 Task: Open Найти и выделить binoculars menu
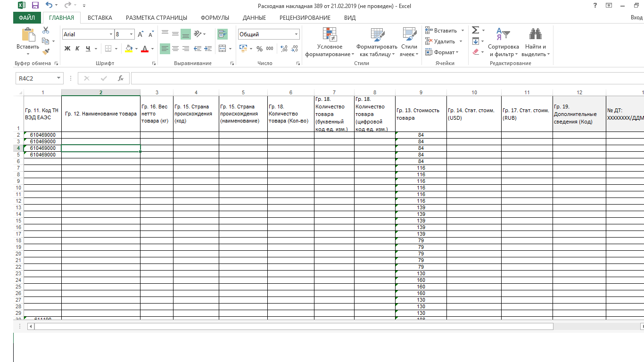tap(536, 42)
